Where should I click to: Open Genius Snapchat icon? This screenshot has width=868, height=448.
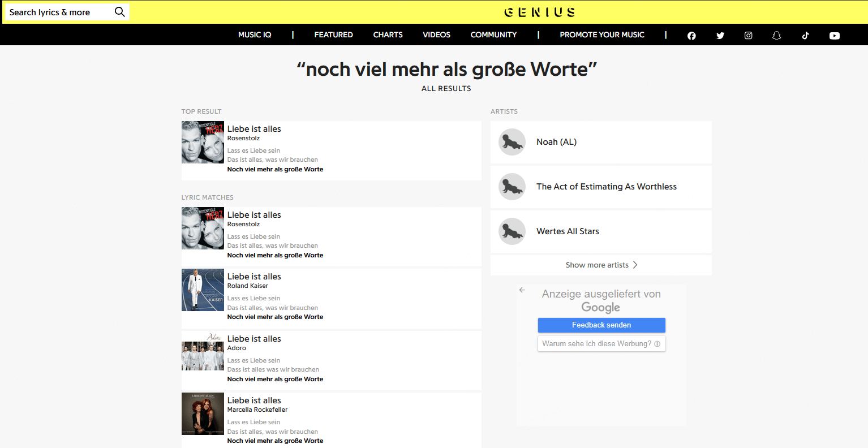(776, 36)
